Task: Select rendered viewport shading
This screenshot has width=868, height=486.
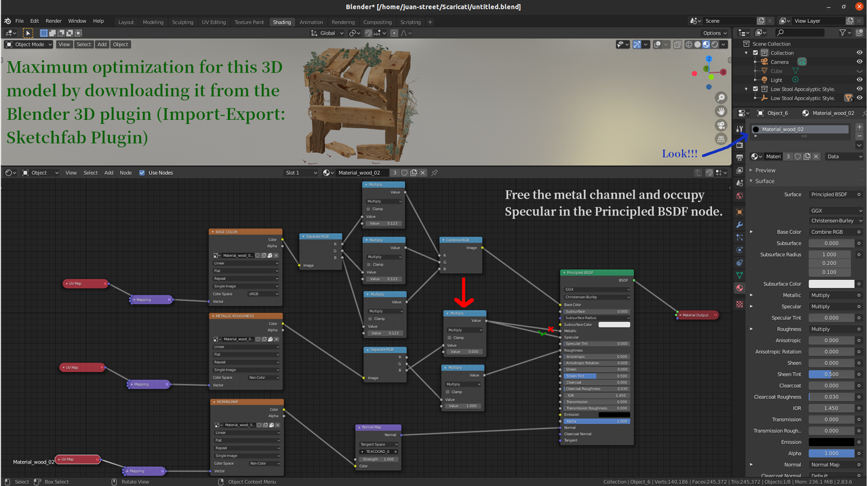Action: coord(715,44)
